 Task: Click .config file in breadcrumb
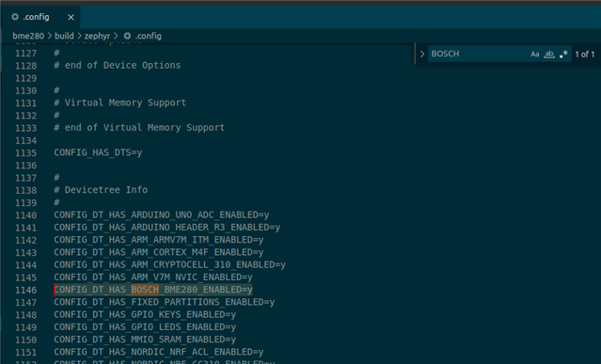[148, 36]
